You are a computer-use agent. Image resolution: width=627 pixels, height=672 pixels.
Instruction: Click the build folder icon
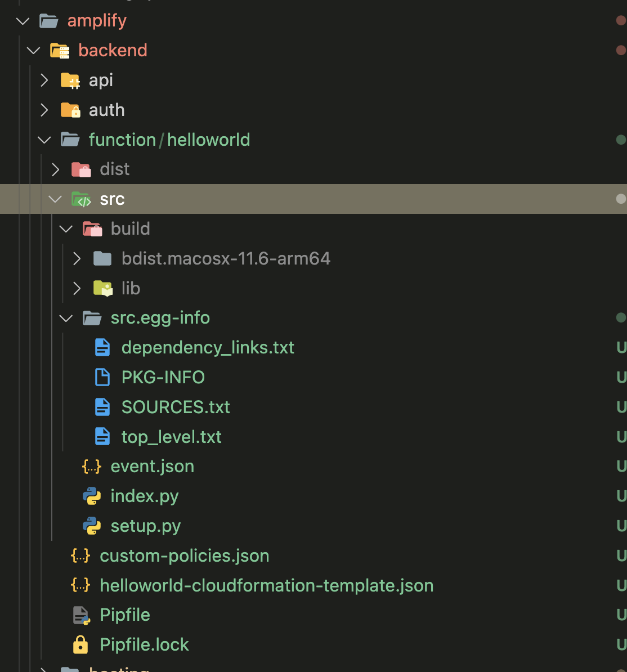(92, 229)
